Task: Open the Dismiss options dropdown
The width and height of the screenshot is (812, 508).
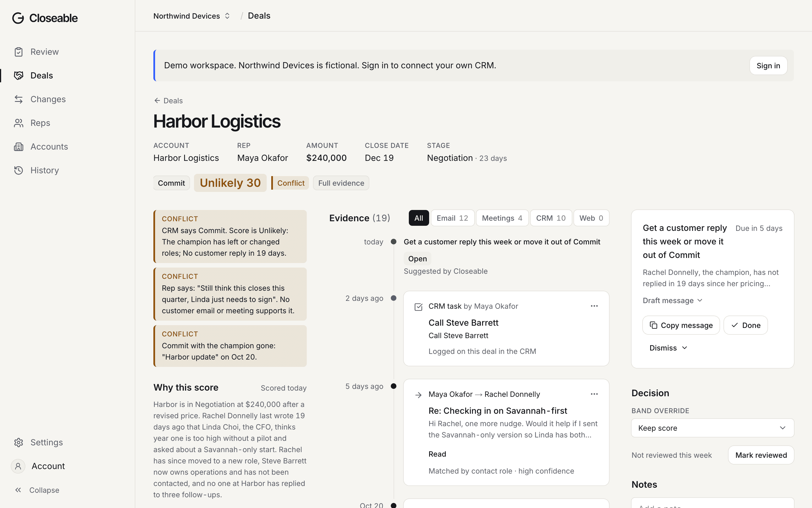Action: [668, 348]
